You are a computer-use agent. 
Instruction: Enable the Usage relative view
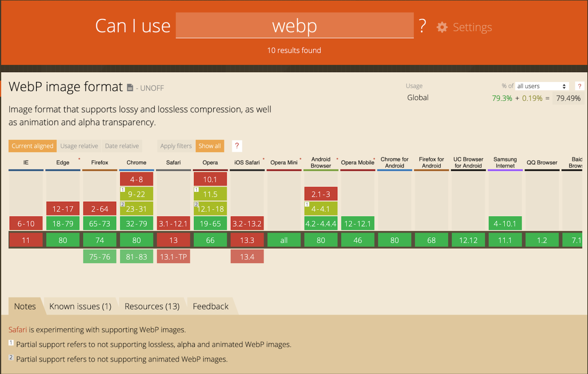(x=79, y=146)
